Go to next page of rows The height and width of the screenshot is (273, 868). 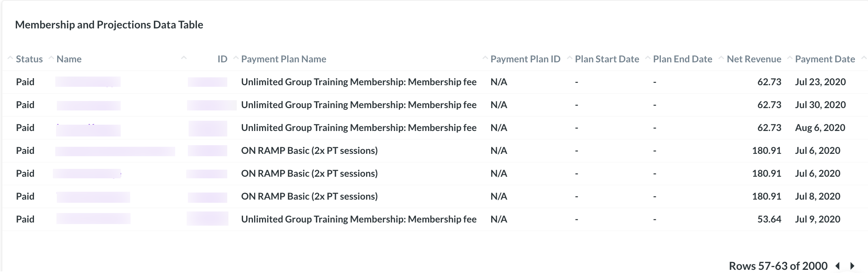(x=852, y=266)
